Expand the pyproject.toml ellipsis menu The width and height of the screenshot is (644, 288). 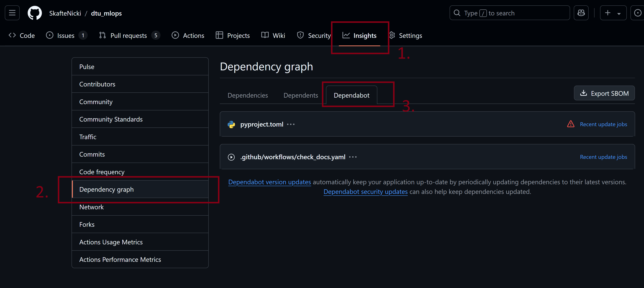[291, 125]
